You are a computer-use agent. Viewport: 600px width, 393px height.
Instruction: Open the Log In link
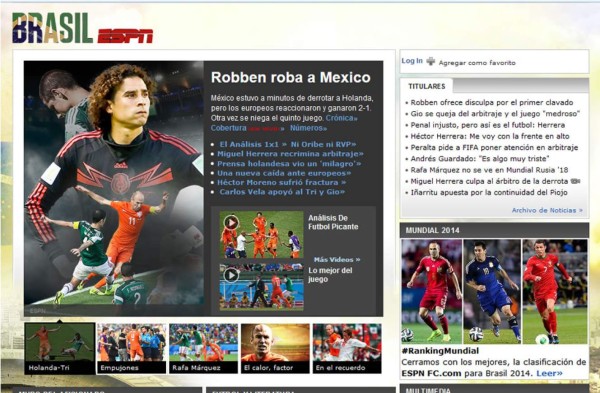[x=412, y=61]
